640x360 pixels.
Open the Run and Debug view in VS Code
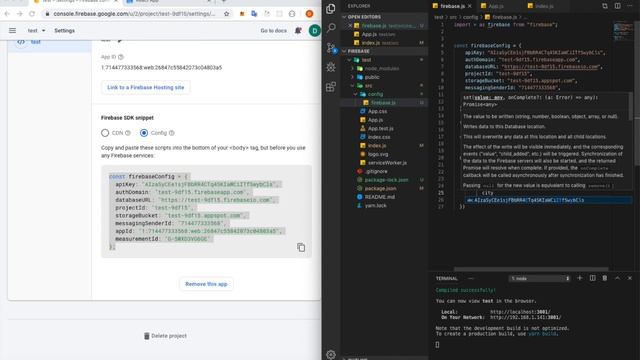[331, 67]
